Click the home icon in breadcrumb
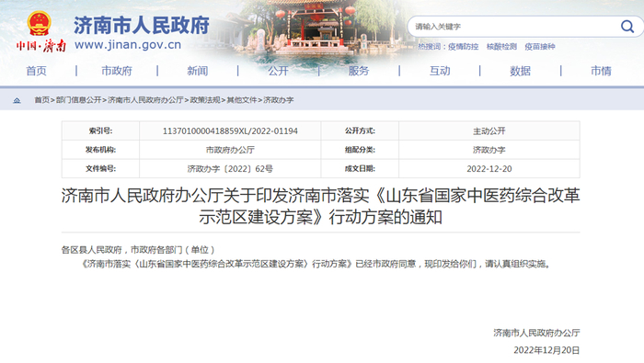 [17, 100]
